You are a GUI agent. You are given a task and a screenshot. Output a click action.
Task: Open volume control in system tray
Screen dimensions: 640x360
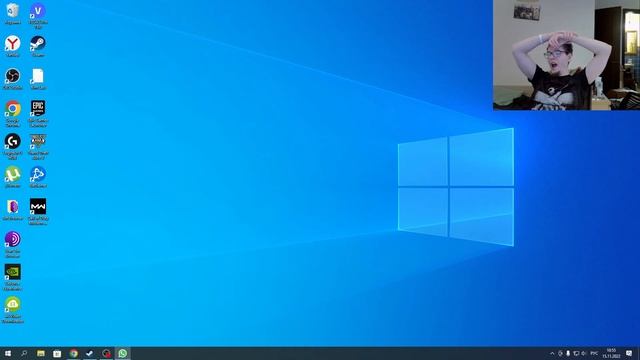(x=584, y=353)
